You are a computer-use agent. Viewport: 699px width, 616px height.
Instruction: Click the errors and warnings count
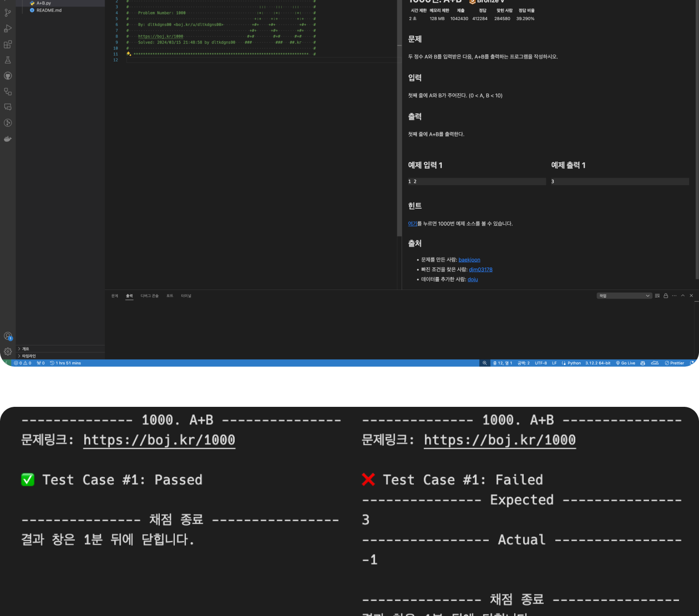tap(22, 363)
